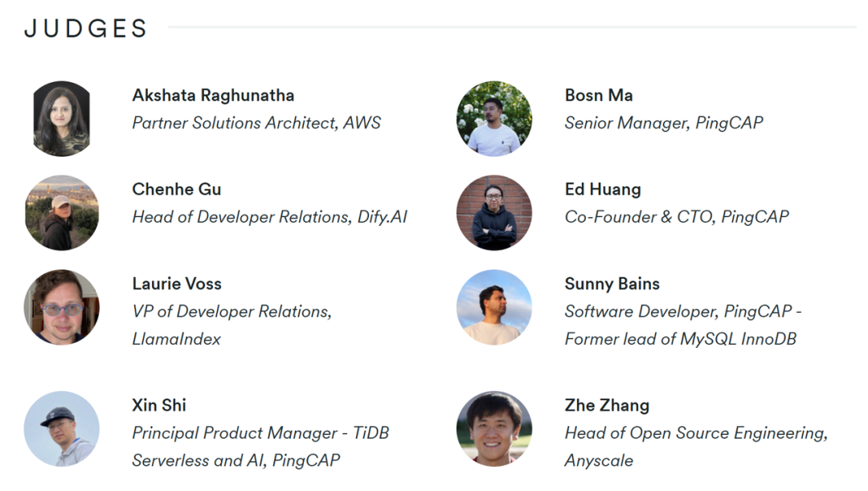Select the Chenhe Gu name text
Viewport: 868px width, 491px height.
177,190
